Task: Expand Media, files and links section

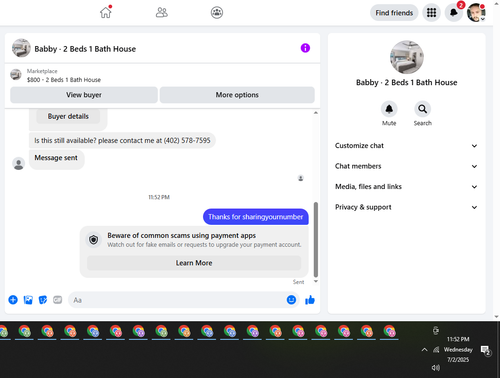Action: tap(406, 187)
